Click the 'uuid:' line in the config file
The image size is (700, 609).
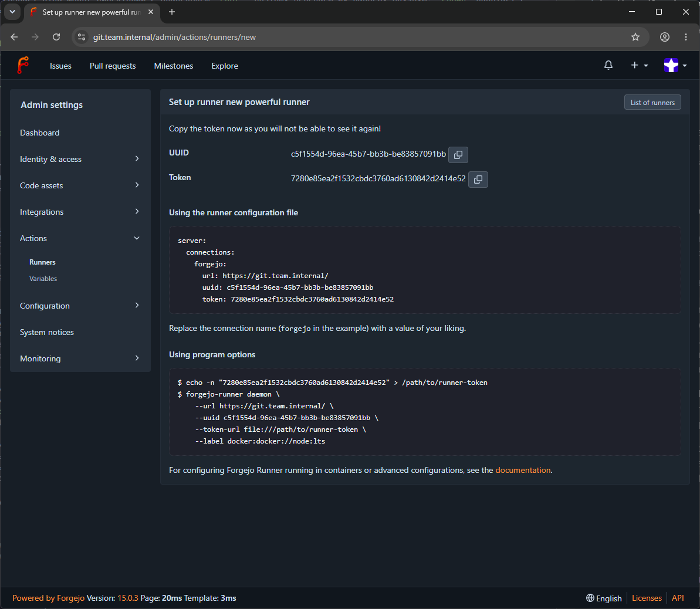click(x=288, y=287)
